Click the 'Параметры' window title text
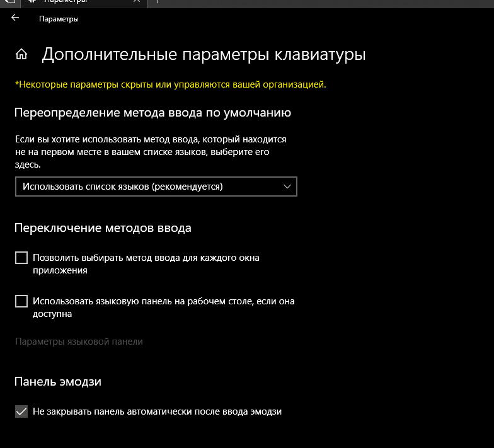Viewport: 494px width, 448px height. (59, 19)
